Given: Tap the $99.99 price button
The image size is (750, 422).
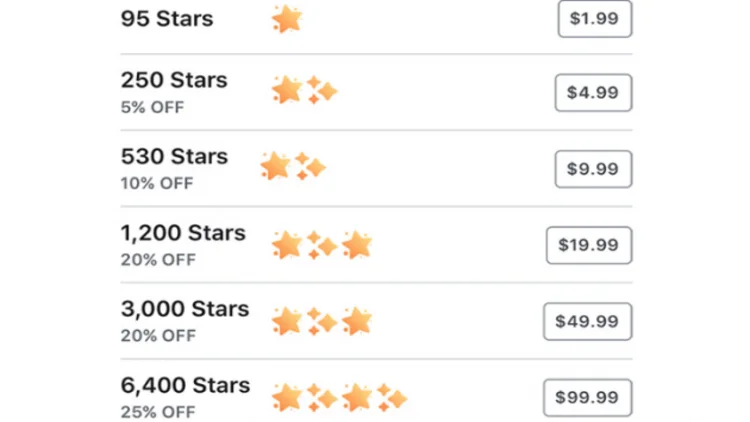Looking at the screenshot, I should coord(587,397).
